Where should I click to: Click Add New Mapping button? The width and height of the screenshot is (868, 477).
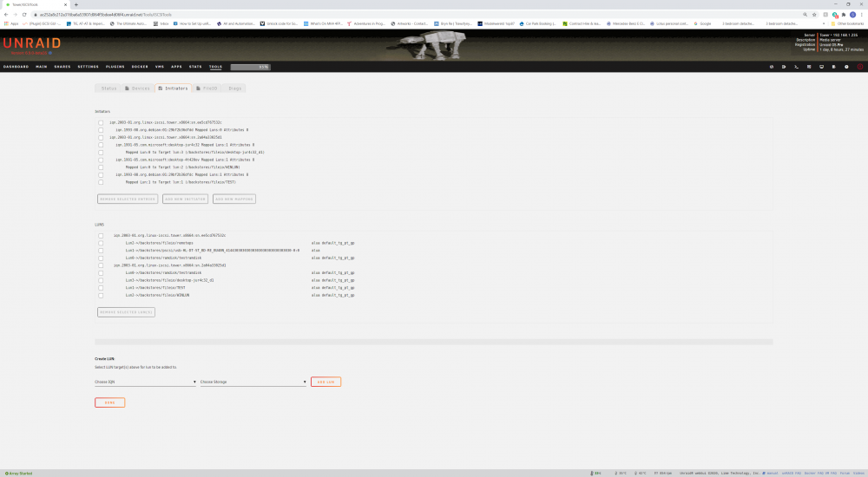(x=234, y=199)
